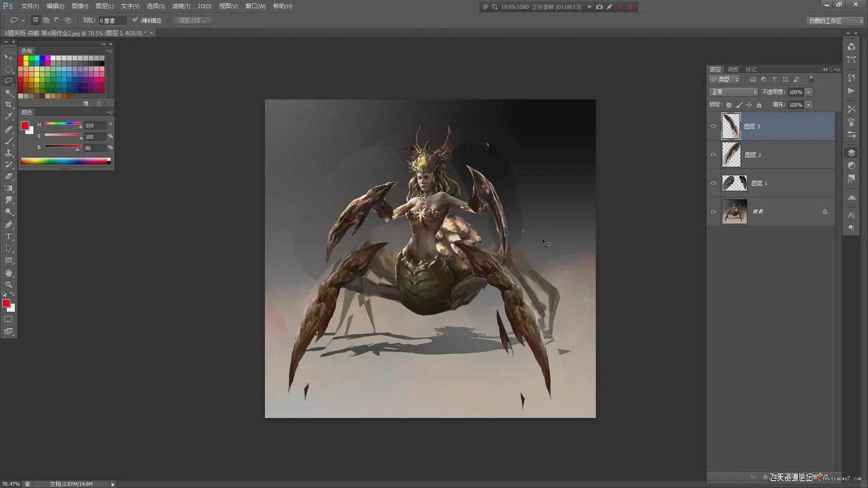Select the Magic Wand tool
Screen dimensions: 868x488
pos(9,93)
